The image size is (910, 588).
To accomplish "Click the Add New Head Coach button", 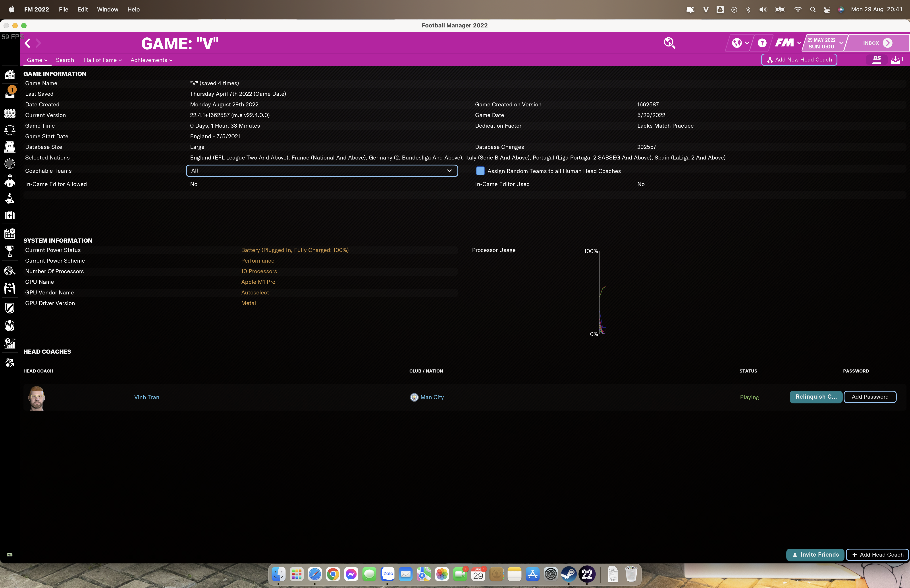I will [x=799, y=60].
